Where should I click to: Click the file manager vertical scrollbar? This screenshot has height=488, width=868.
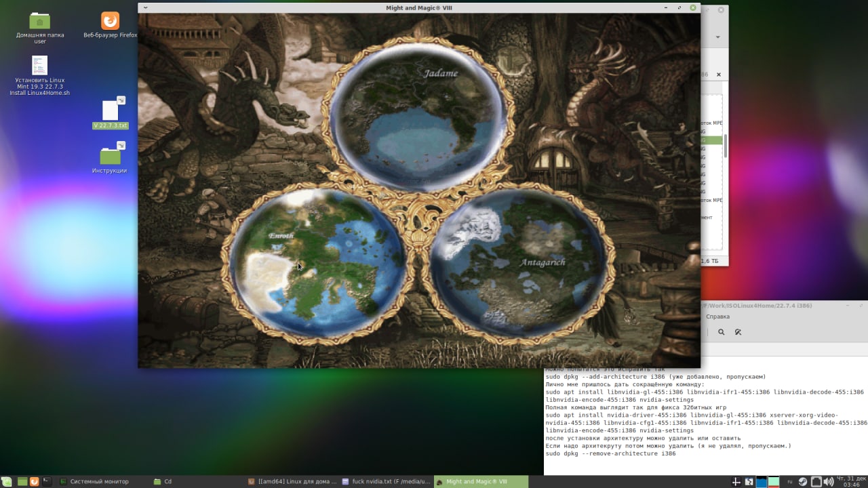click(x=725, y=145)
